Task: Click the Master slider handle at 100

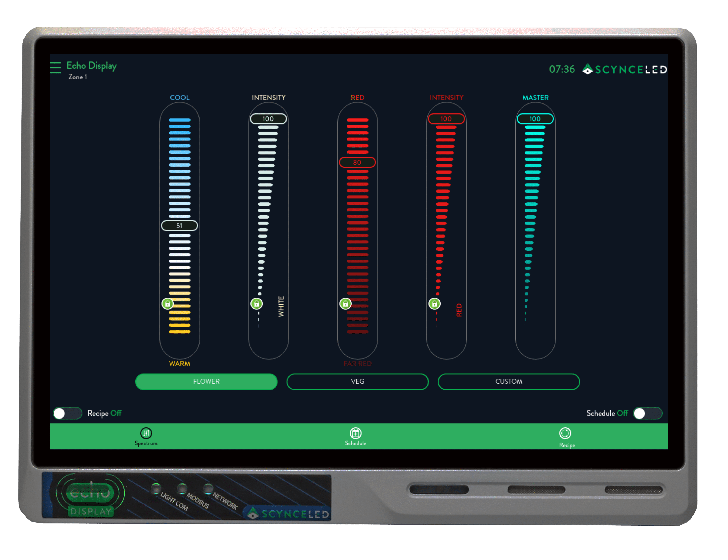Action: [x=535, y=119]
